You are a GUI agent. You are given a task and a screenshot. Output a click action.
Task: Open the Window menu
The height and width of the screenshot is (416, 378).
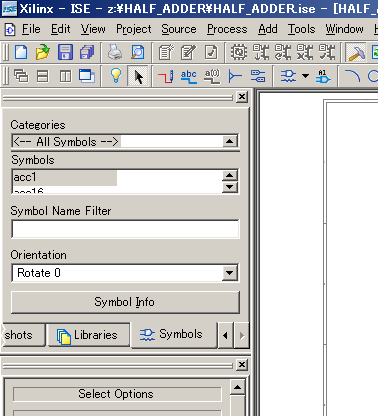click(x=344, y=29)
